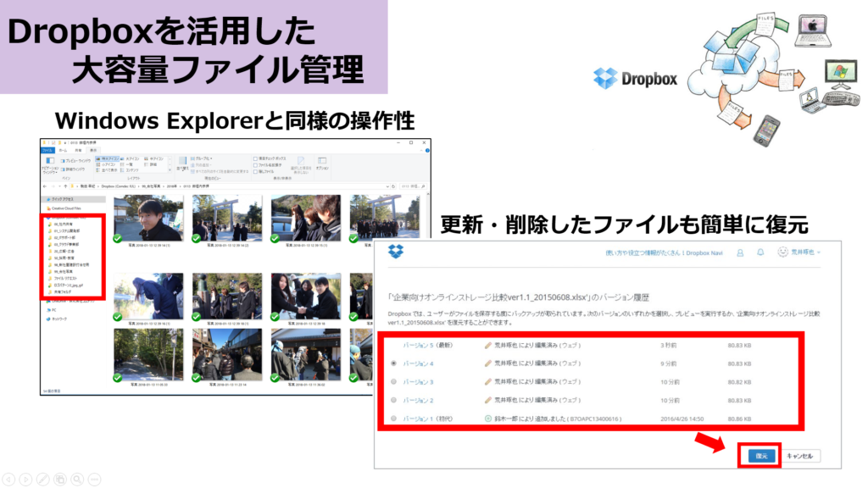Click the smiley avatar icon of 荒井琢也
Viewport: 868px width, 488px height.
click(782, 252)
